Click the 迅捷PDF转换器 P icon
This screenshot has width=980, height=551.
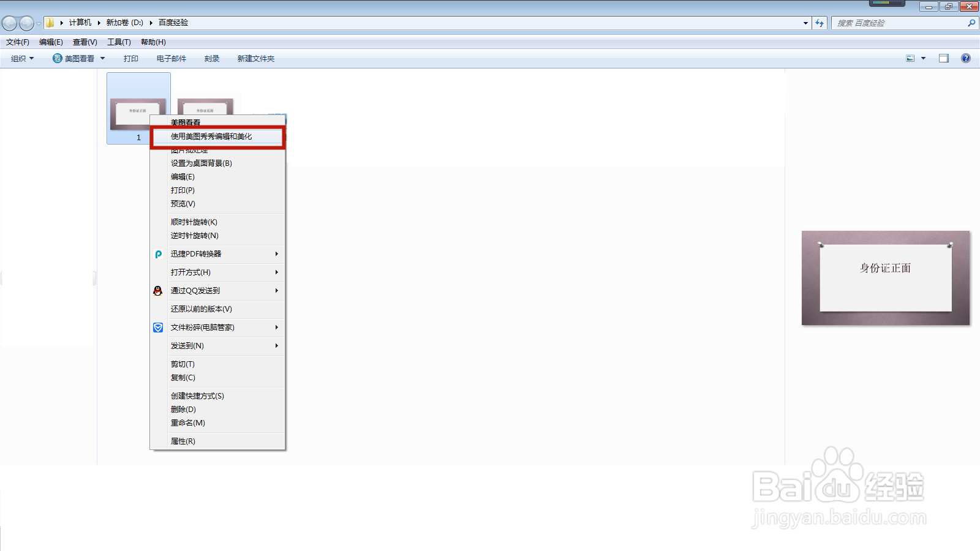point(158,254)
